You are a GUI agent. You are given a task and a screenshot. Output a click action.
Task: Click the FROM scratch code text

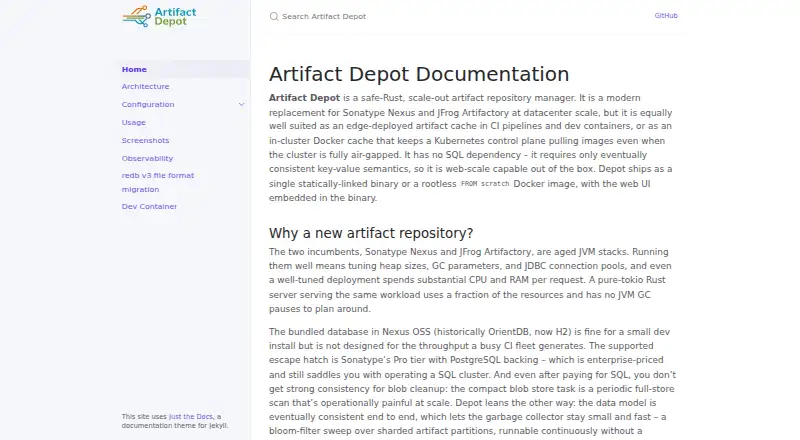pos(485,184)
